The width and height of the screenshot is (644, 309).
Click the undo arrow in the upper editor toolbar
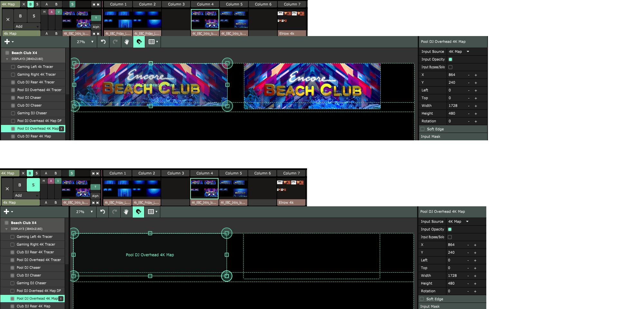103,42
